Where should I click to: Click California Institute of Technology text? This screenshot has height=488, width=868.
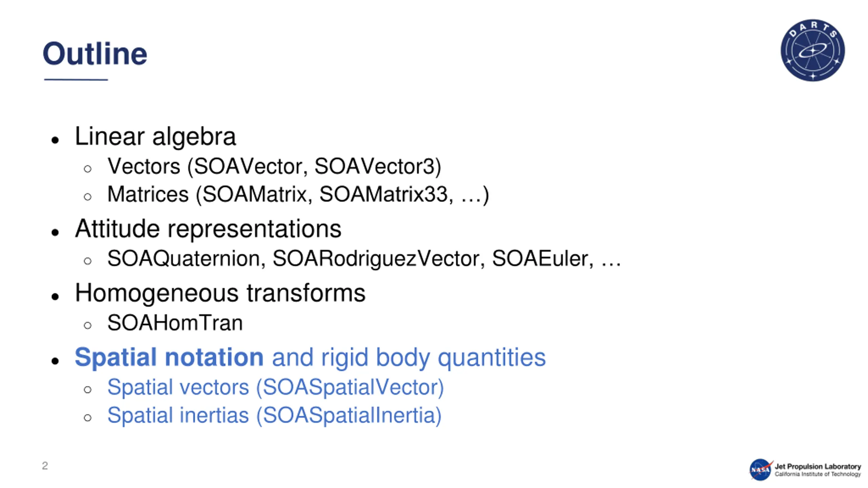click(x=817, y=474)
